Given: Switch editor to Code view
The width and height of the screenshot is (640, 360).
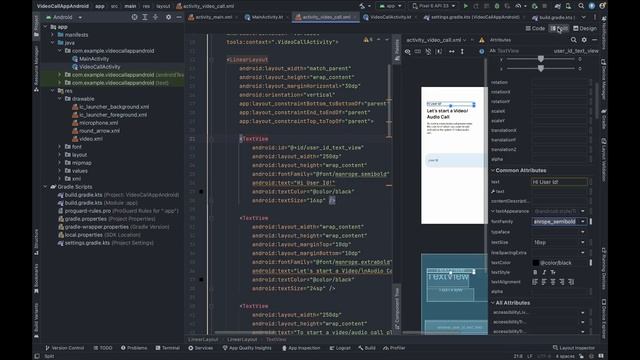Looking at the screenshot, I should pos(536,28).
